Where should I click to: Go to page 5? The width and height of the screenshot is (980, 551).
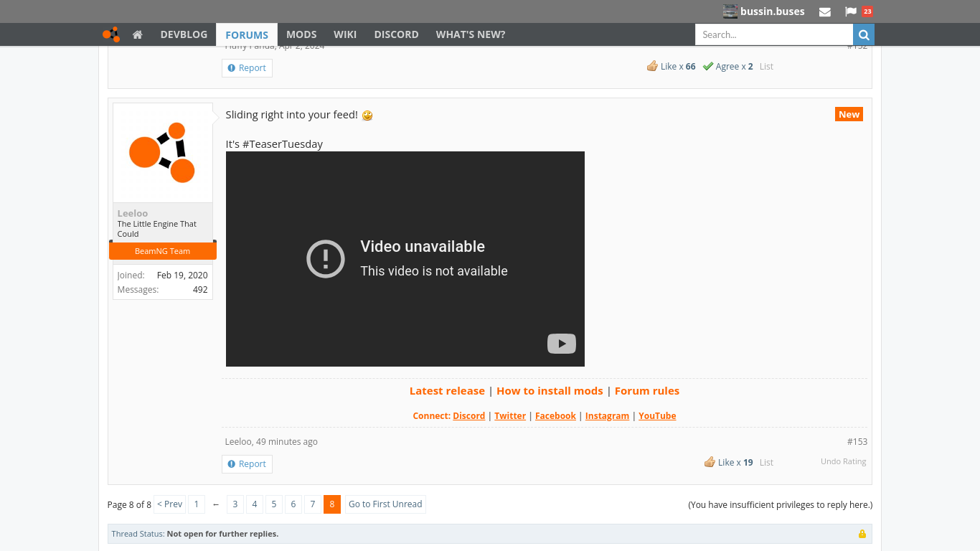click(274, 504)
